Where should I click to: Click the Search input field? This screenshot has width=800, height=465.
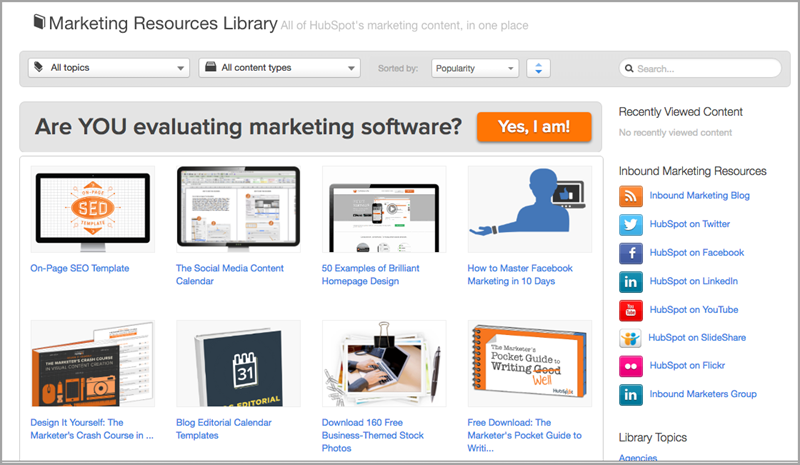tap(700, 68)
